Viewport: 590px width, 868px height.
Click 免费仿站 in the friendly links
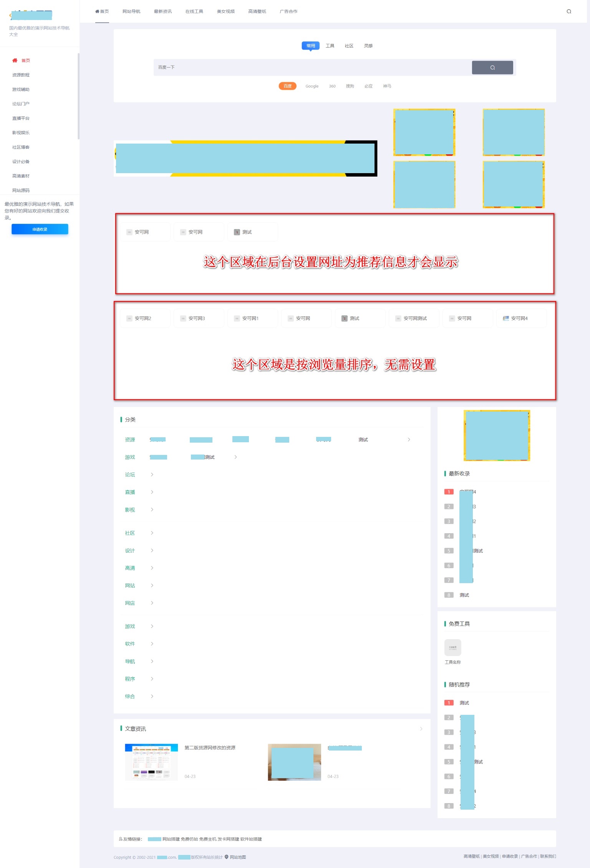189,839
